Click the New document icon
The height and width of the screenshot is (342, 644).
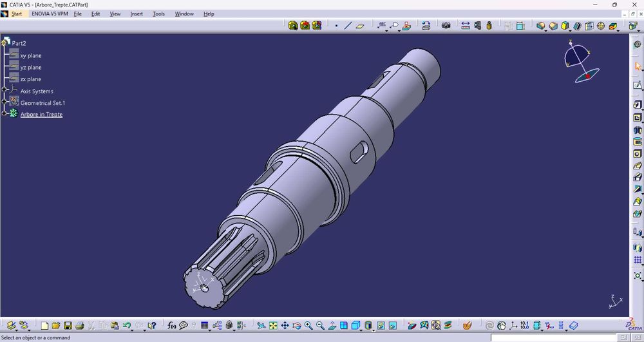tap(44, 326)
